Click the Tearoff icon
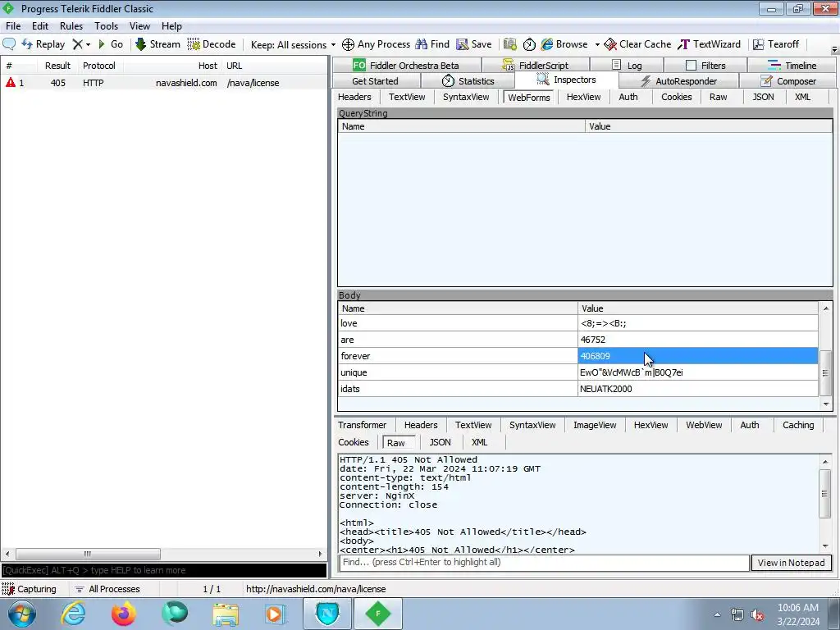This screenshot has width=840, height=630. click(x=759, y=44)
